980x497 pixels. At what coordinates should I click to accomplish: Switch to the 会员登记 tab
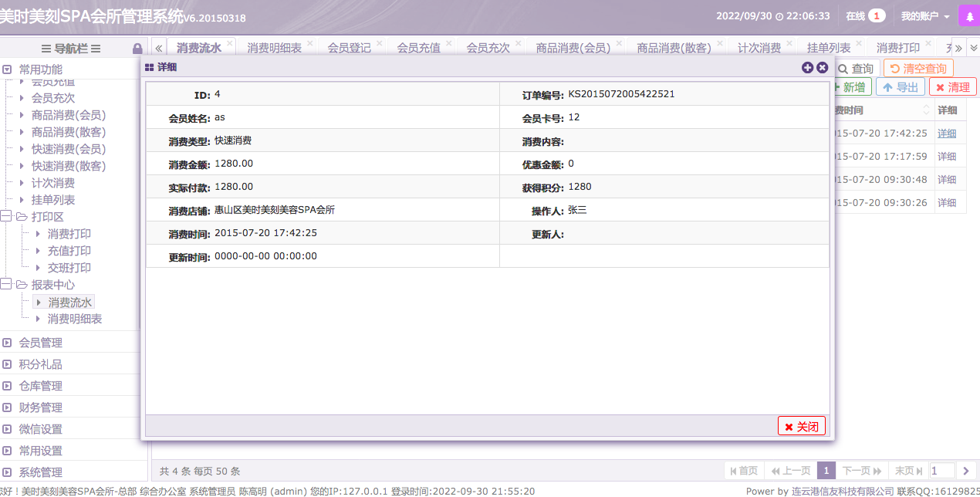tap(349, 48)
